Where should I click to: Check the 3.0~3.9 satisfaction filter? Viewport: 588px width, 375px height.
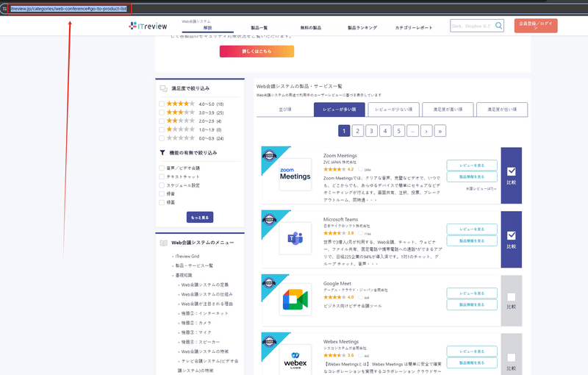(x=162, y=113)
